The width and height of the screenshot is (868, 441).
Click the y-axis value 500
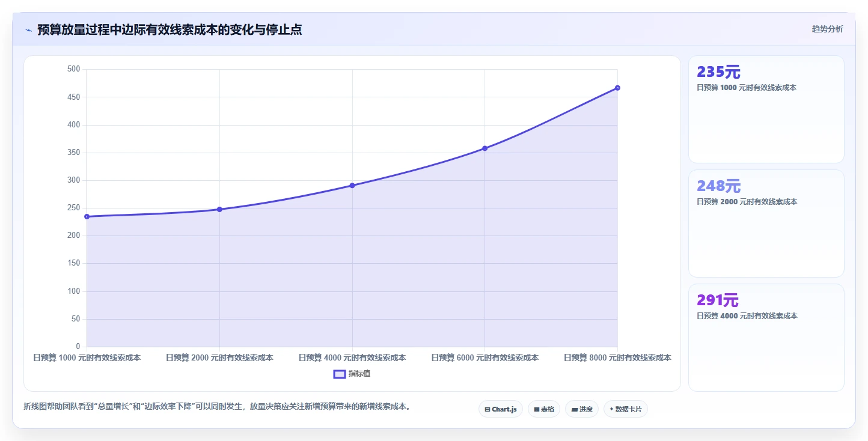coord(74,69)
